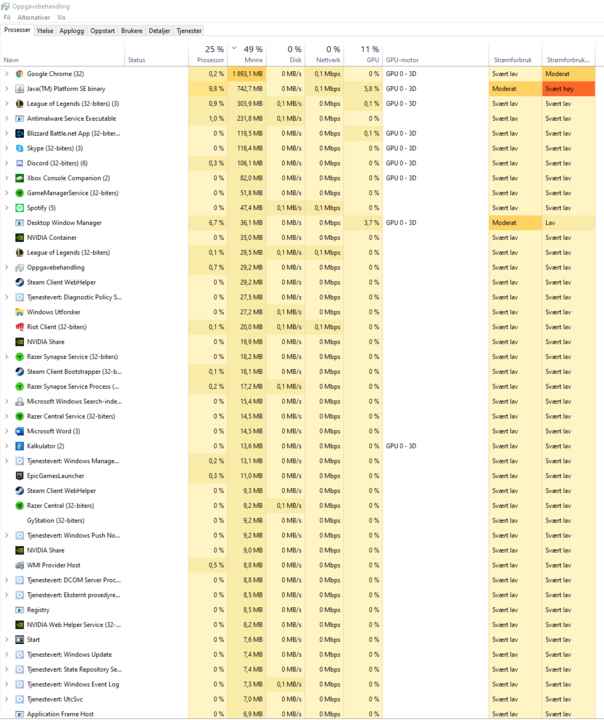
Task: Click the Riot Client process icon
Action: point(19,327)
